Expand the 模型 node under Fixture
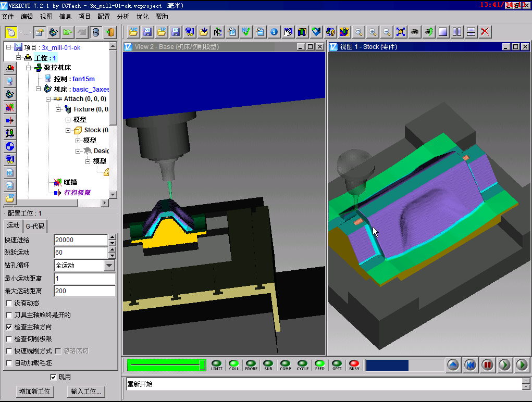Image resolution: width=532 pixels, height=402 pixels. click(x=68, y=120)
